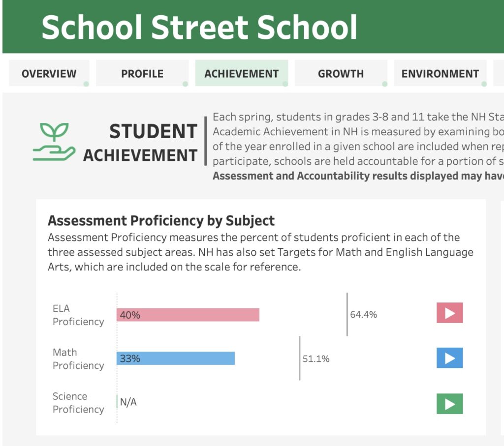
Task: Click the 40% ELA Proficiency bar
Action: point(187,315)
